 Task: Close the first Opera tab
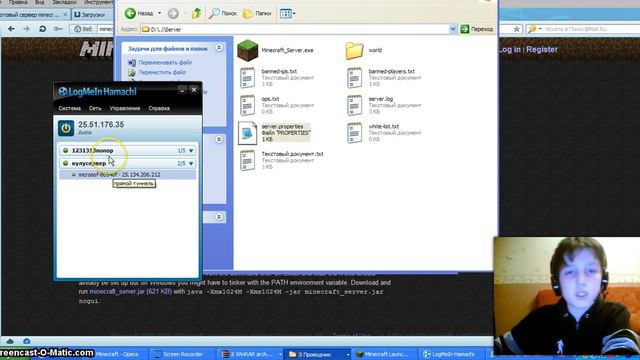tap(65, 15)
